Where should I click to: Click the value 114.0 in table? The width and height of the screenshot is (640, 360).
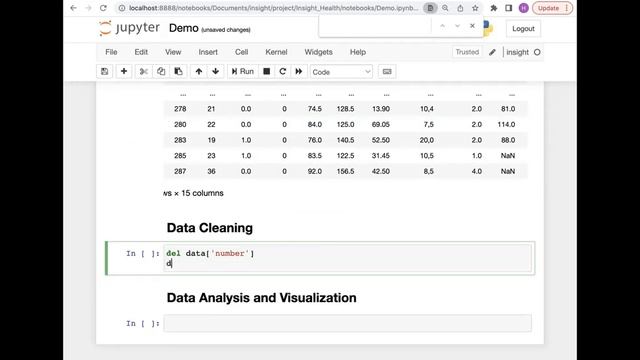coord(506,124)
